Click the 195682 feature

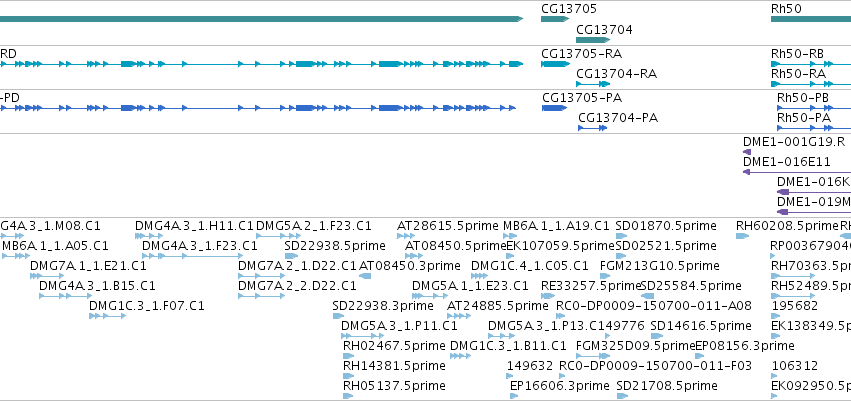click(774, 316)
